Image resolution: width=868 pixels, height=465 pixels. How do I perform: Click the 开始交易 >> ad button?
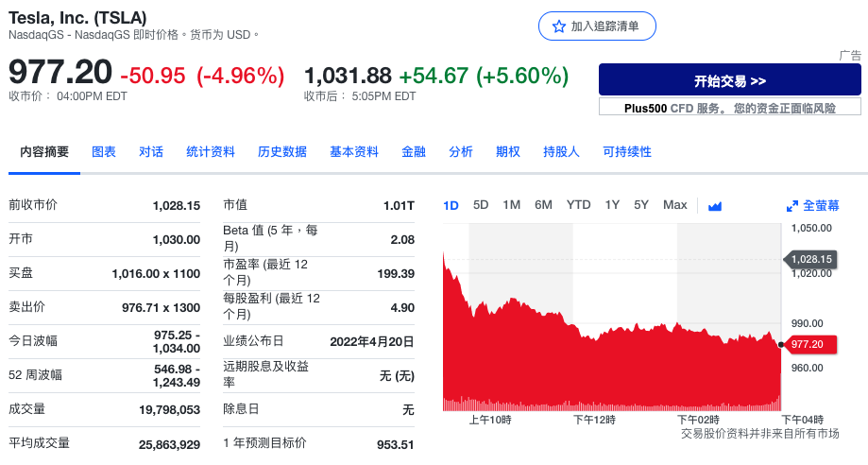[729, 79]
